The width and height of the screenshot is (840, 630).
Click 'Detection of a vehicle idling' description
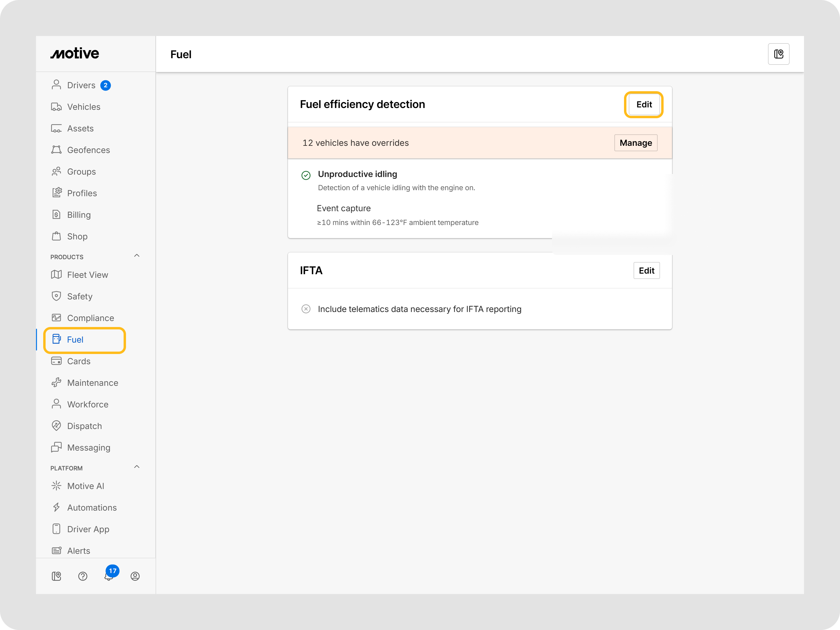(x=397, y=187)
